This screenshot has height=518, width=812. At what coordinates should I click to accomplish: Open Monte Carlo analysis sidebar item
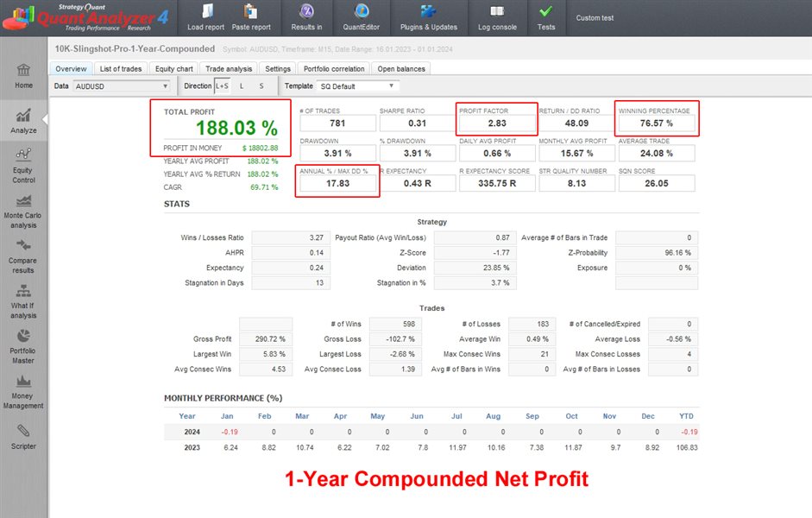click(x=22, y=212)
